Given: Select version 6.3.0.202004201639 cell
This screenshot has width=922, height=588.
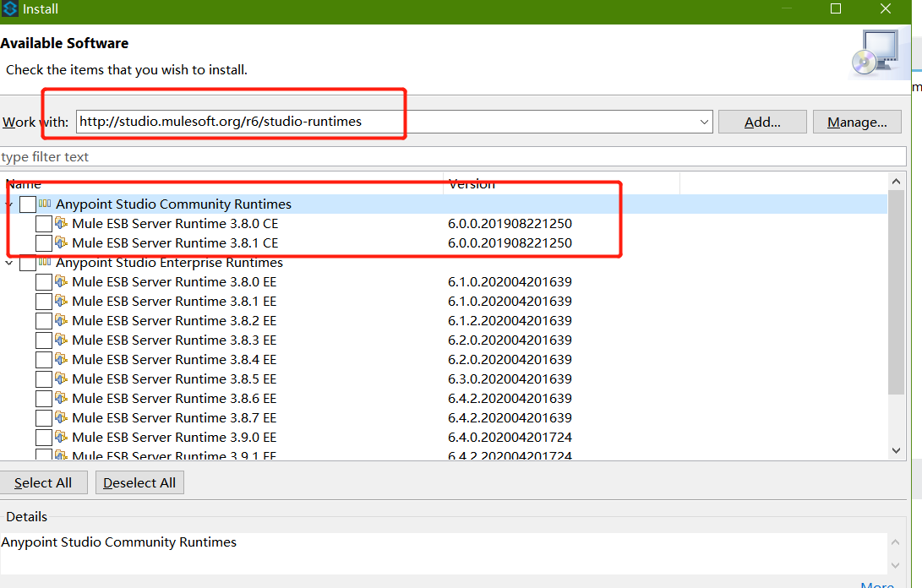Looking at the screenshot, I should (510, 378).
